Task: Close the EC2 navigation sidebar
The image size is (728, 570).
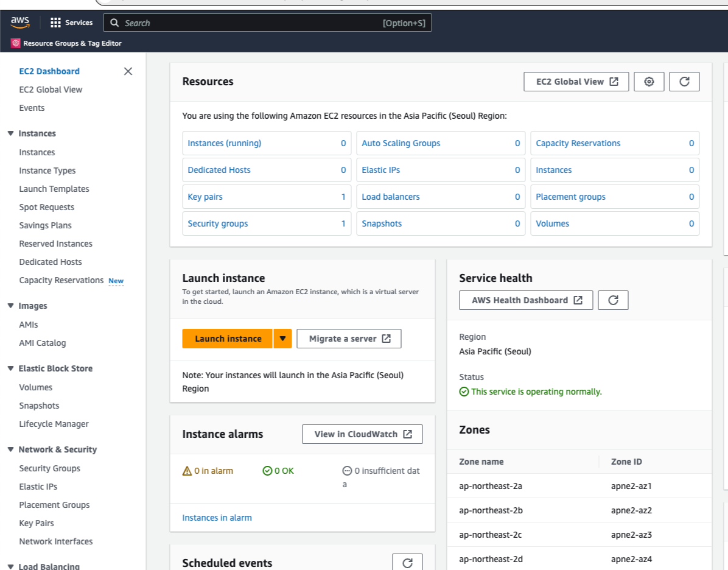Action: [128, 71]
